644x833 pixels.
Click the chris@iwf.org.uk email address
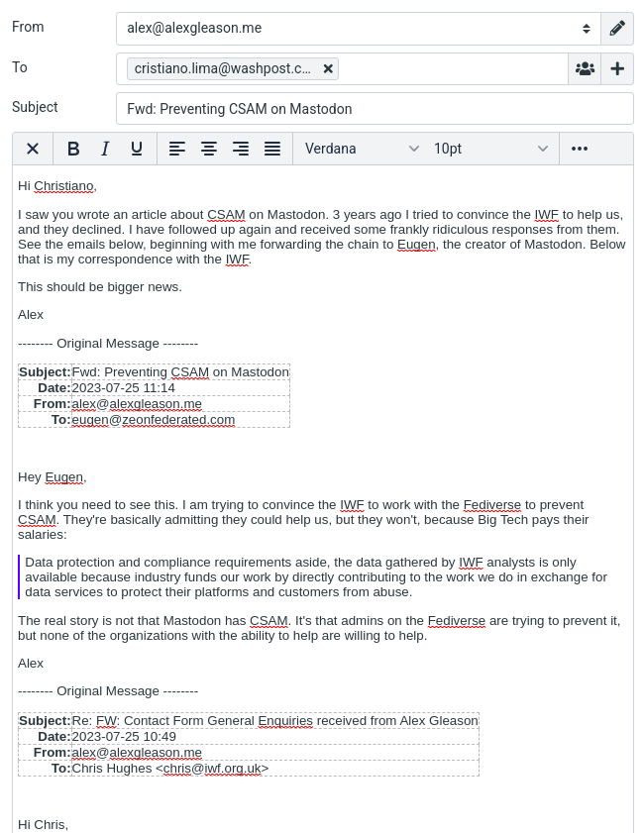tap(213, 769)
